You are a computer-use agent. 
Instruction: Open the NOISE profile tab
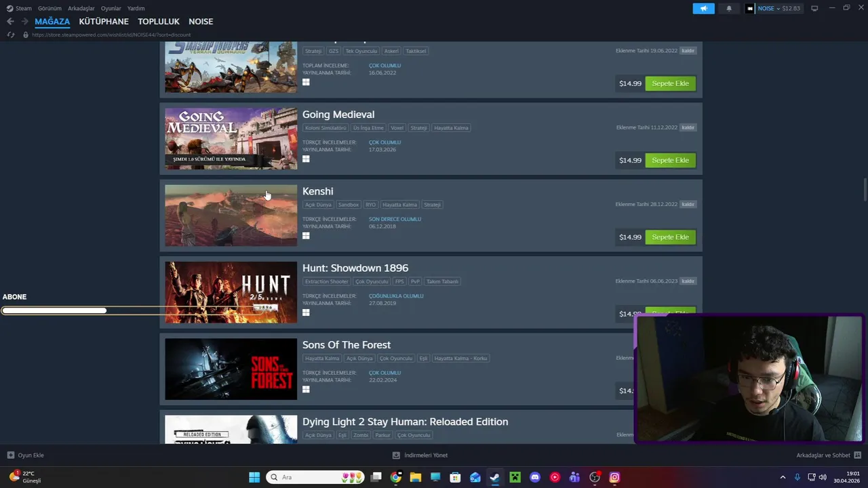point(201,22)
